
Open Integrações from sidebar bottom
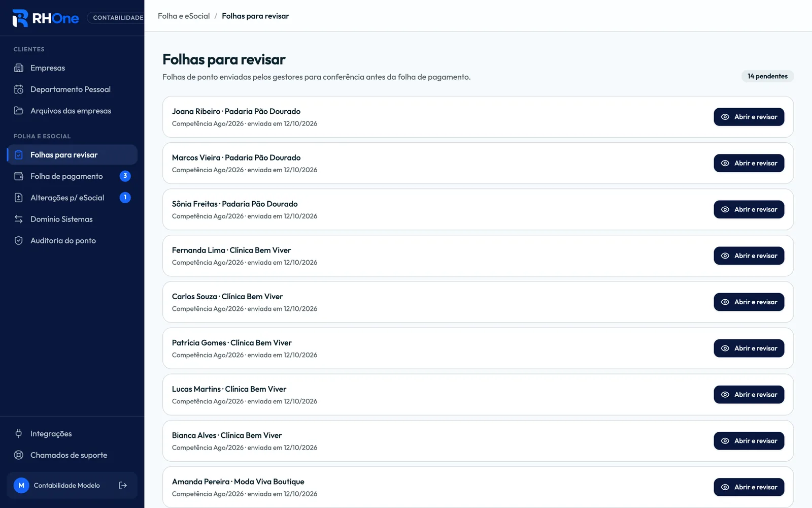[72, 434]
